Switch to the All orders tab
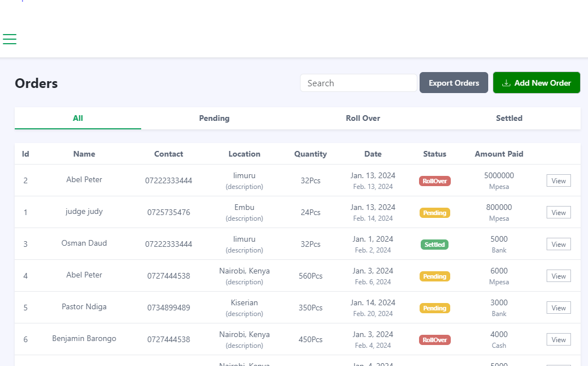The height and width of the screenshot is (366, 588). pyautogui.click(x=78, y=118)
